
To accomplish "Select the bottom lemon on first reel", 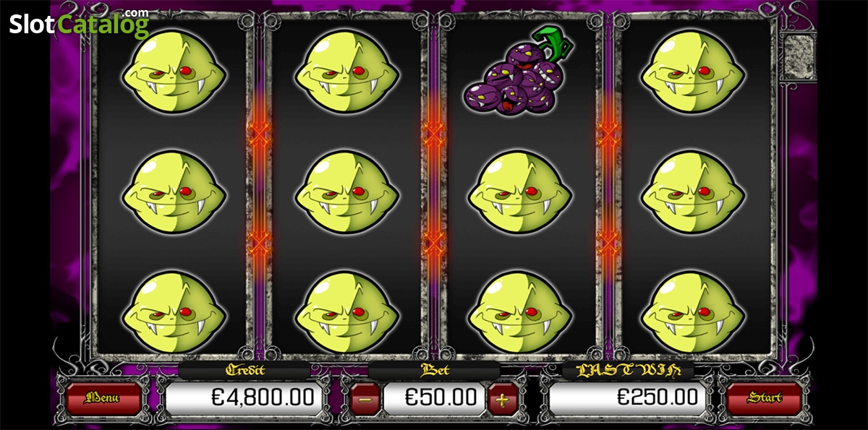I will click(174, 311).
